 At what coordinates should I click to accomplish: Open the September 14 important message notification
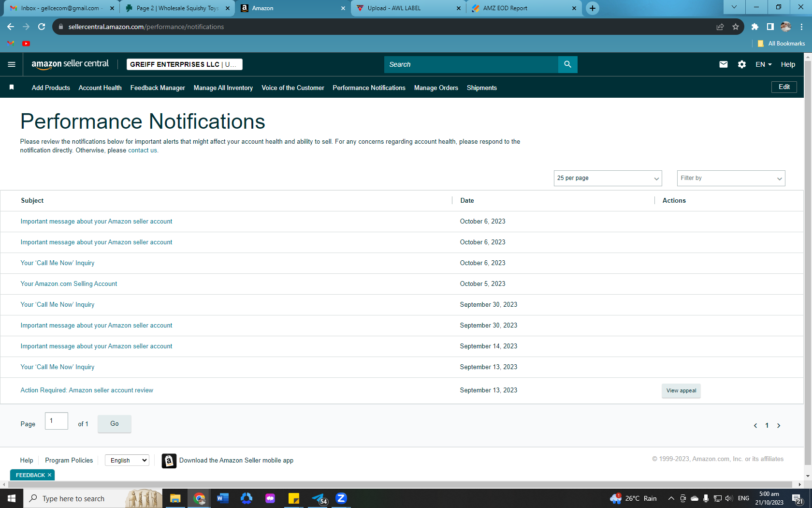[x=96, y=346]
